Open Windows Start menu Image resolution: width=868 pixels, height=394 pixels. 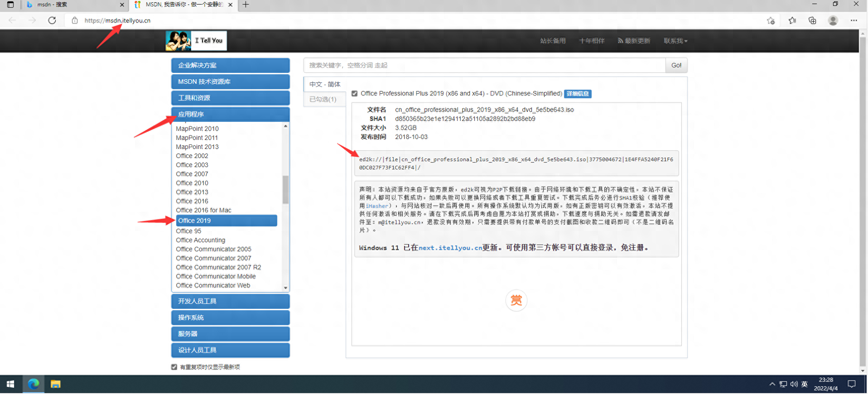[10, 384]
